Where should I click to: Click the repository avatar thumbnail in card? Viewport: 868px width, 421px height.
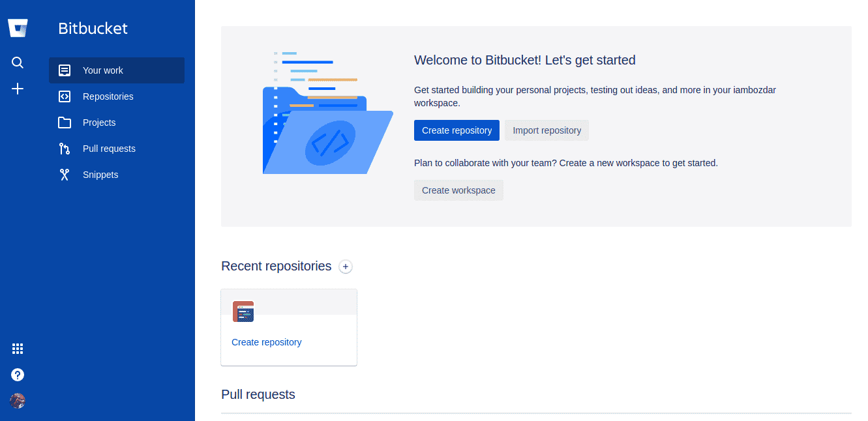pyautogui.click(x=243, y=312)
